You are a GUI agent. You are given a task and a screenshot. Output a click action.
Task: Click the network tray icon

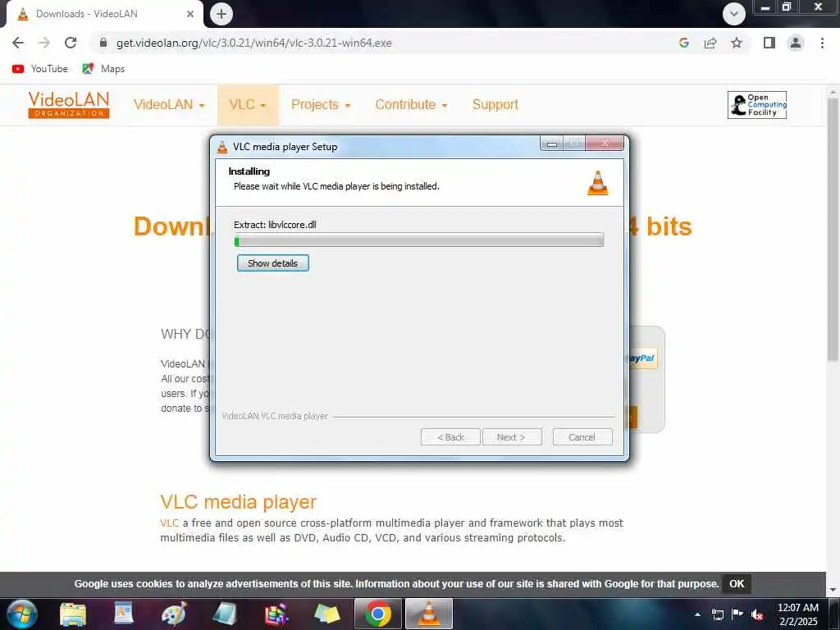click(717, 614)
